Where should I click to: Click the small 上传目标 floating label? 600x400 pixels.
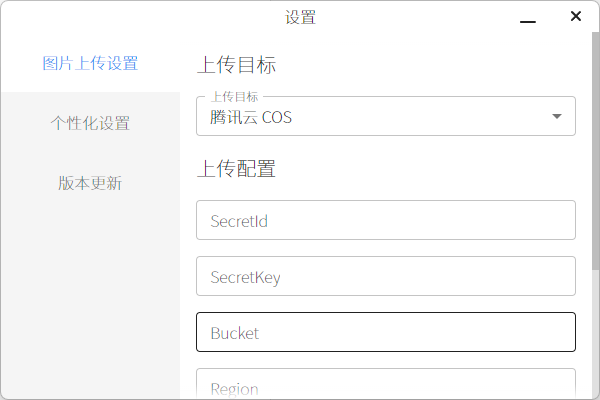point(234,97)
